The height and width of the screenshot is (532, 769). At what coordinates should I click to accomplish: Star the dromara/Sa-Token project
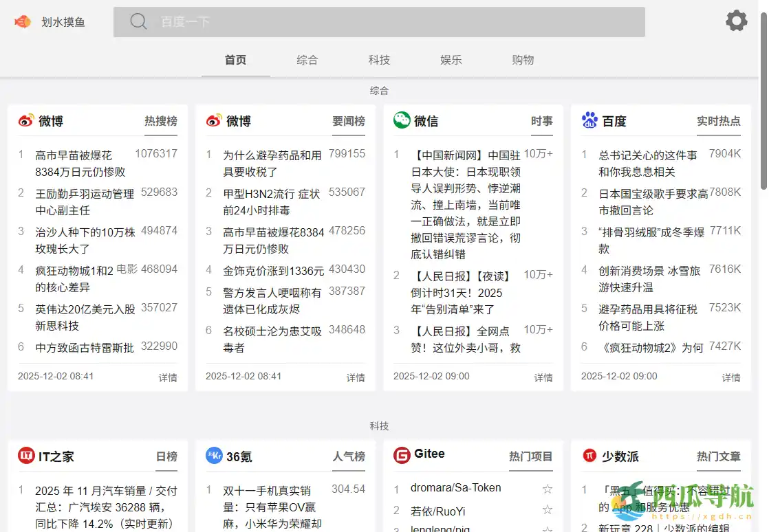548,489
